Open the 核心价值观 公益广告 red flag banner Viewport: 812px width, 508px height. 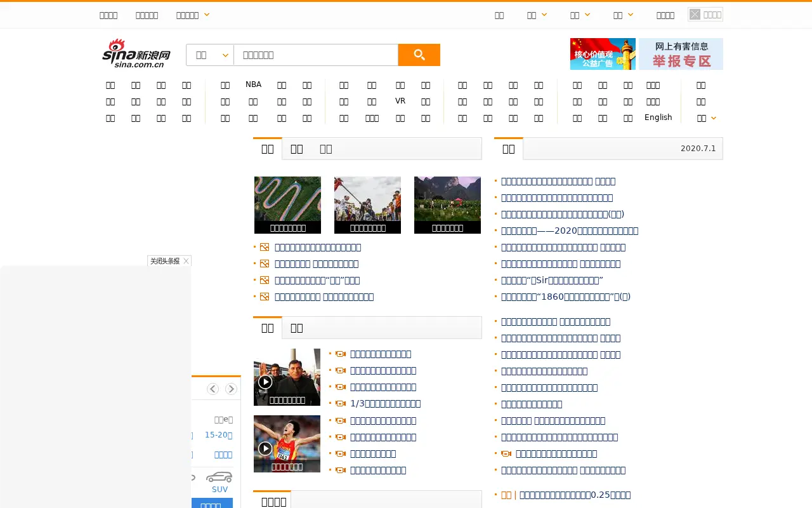click(603, 54)
